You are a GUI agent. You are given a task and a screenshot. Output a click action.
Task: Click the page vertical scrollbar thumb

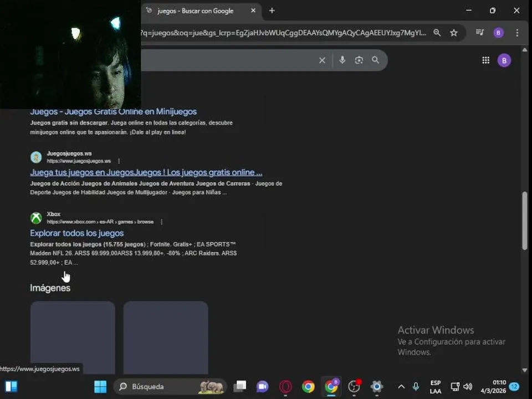pyautogui.click(x=525, y=221)
